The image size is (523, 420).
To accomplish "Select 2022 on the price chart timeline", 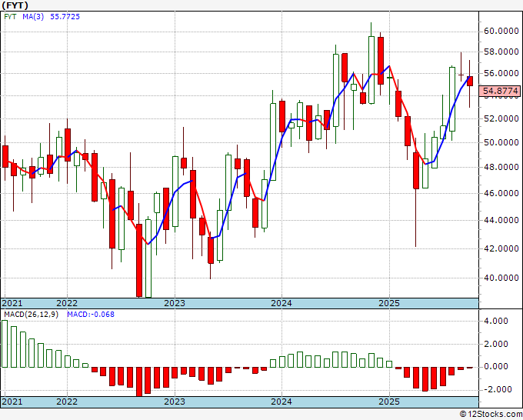I will pos(67,303).
